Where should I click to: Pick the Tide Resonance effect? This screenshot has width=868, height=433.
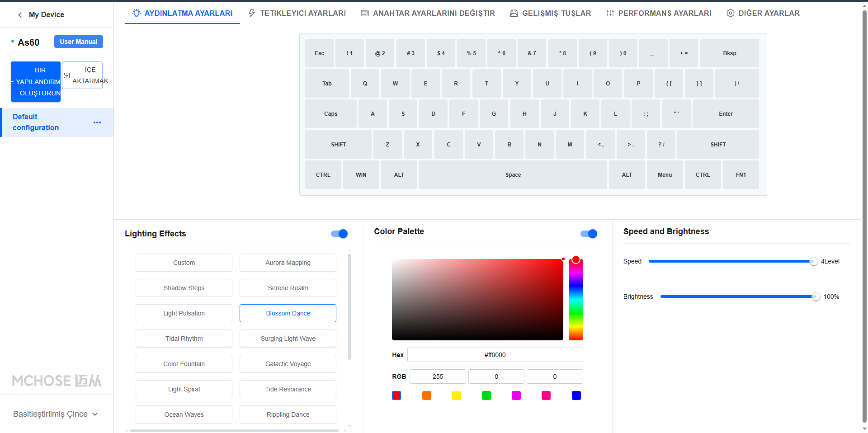[288, 389]
